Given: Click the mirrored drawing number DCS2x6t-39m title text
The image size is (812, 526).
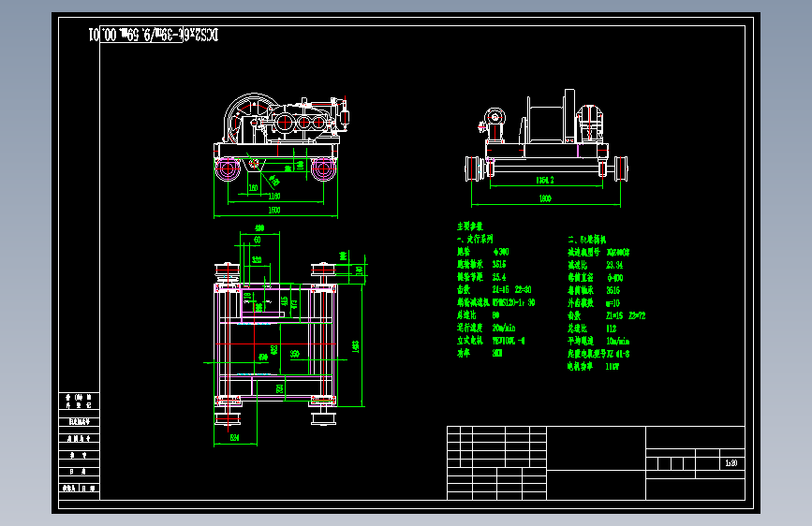Looking at the screenshot, I should click(x=154, y=35).
